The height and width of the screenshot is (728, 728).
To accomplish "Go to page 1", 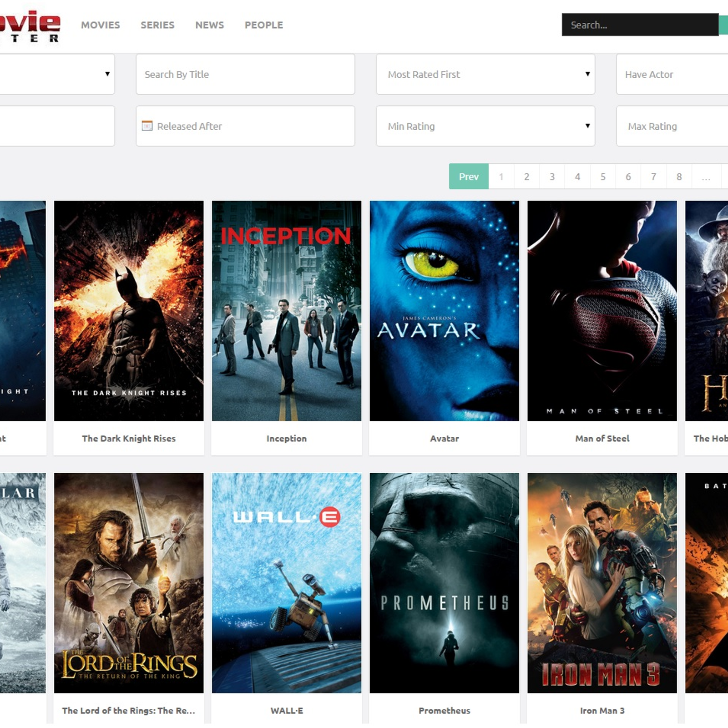I will point(501,176).
